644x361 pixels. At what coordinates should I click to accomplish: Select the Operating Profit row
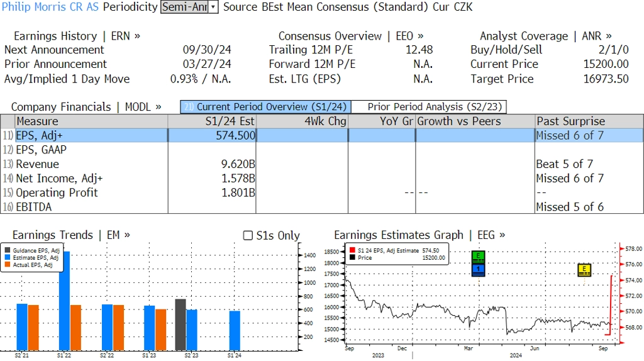322,192
